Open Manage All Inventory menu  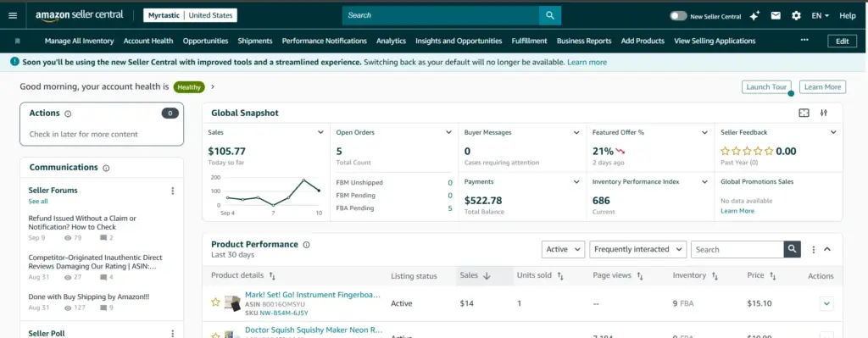click(x=79, y=41)
